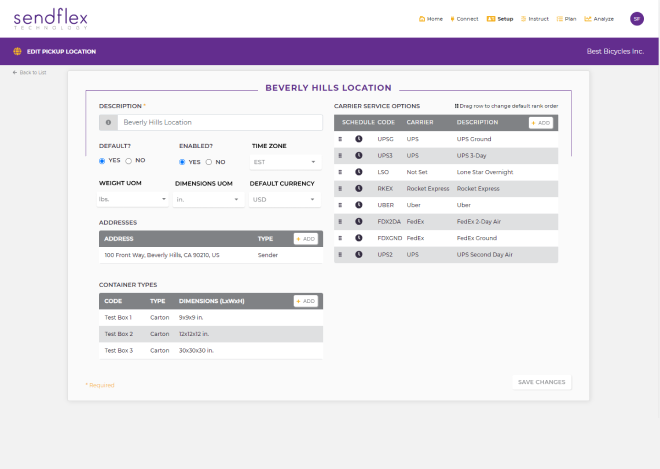The width and height of the screenshot is (660, 469).
Task: Expand Weight UOM dropdown
Action: [x=133, y=199]
